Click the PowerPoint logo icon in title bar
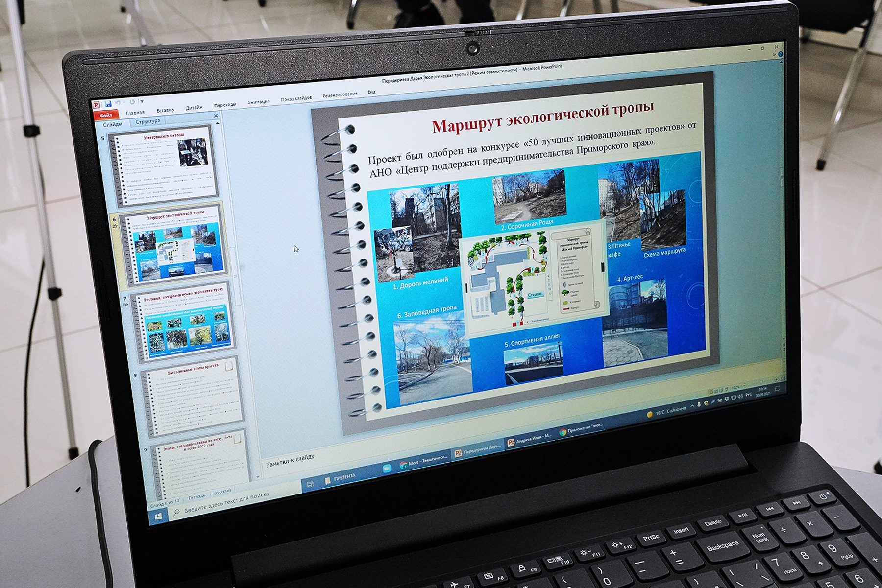This screenshot has height=588, width=882. [96, 105]
